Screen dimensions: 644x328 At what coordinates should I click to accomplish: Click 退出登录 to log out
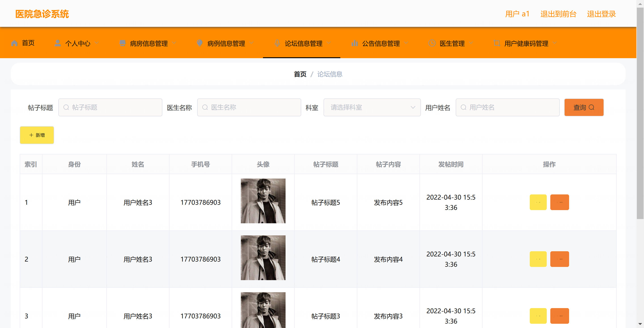(601, 14)
